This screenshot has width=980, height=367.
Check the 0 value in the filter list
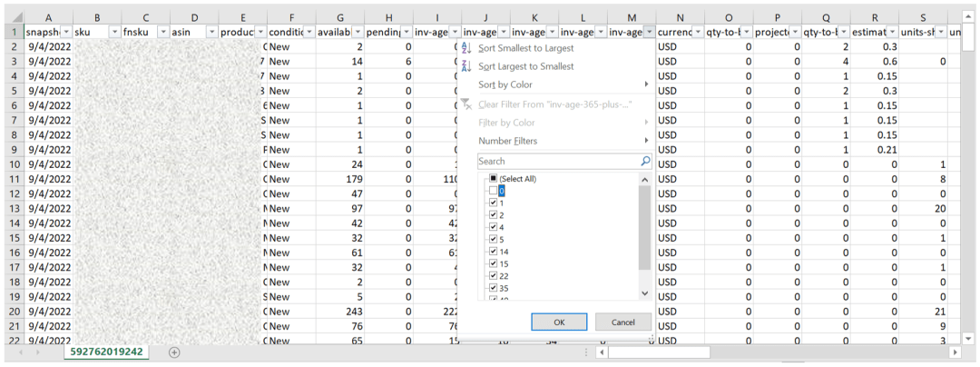click(x=493, y=191)
